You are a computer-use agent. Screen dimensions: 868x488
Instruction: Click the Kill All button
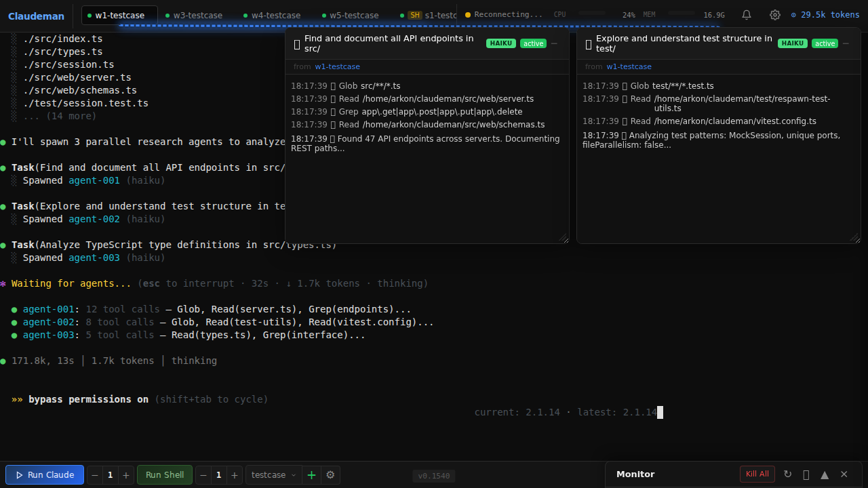(x=757, y=474)
